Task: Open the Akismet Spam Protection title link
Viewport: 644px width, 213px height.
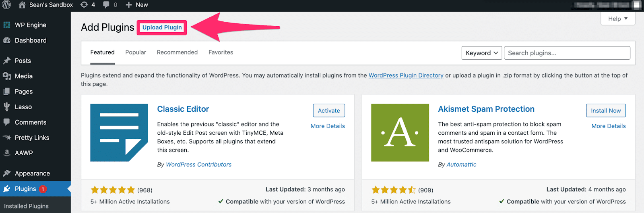Action: click(486, 109)
